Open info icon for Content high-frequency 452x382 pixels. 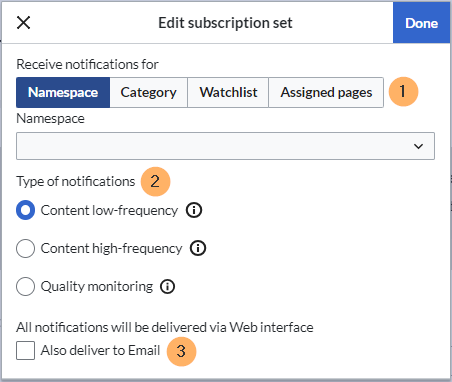198,248
